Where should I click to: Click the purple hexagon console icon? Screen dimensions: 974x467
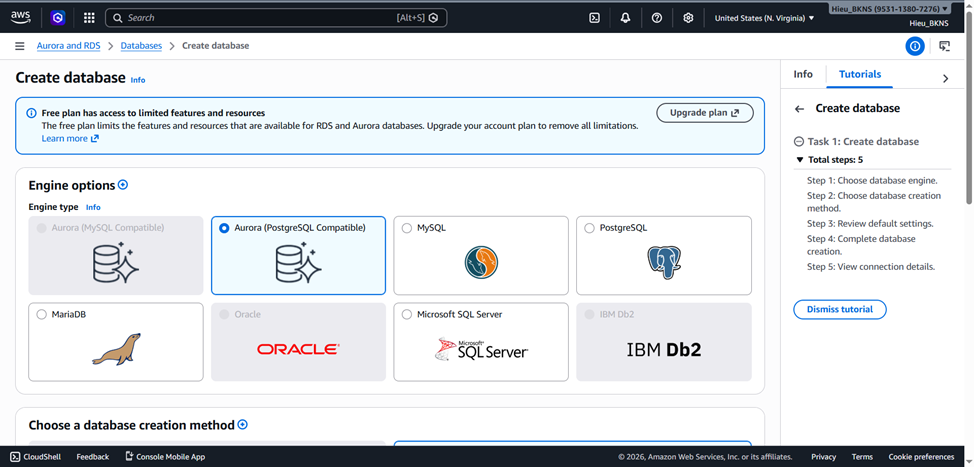[x=58, y=18]
